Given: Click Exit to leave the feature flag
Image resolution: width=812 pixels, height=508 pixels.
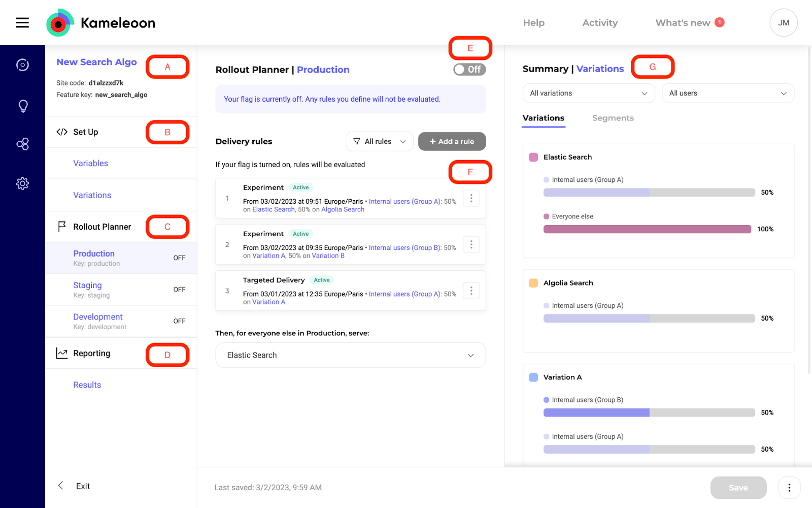Looking at the screenshot, I should (x=83, y=486).
